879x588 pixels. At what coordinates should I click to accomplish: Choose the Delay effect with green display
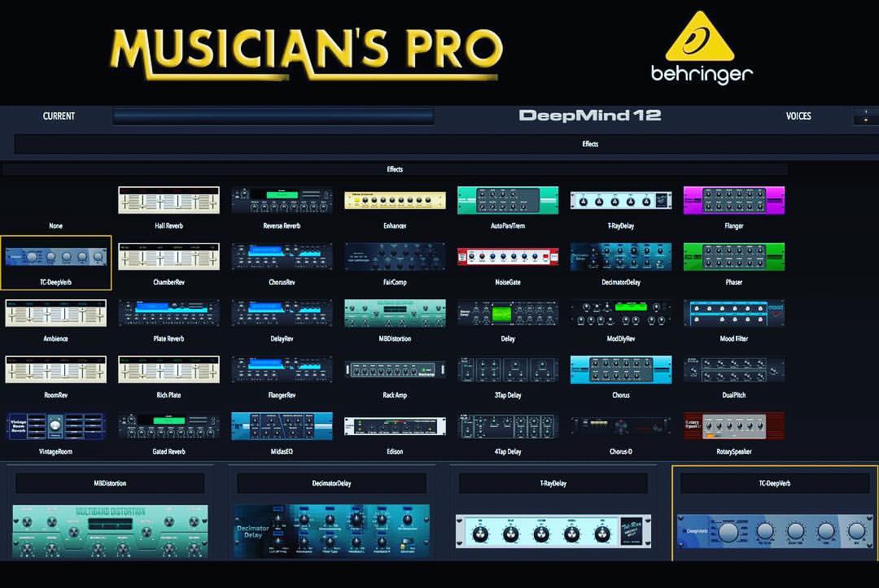(x=508, y=313)
